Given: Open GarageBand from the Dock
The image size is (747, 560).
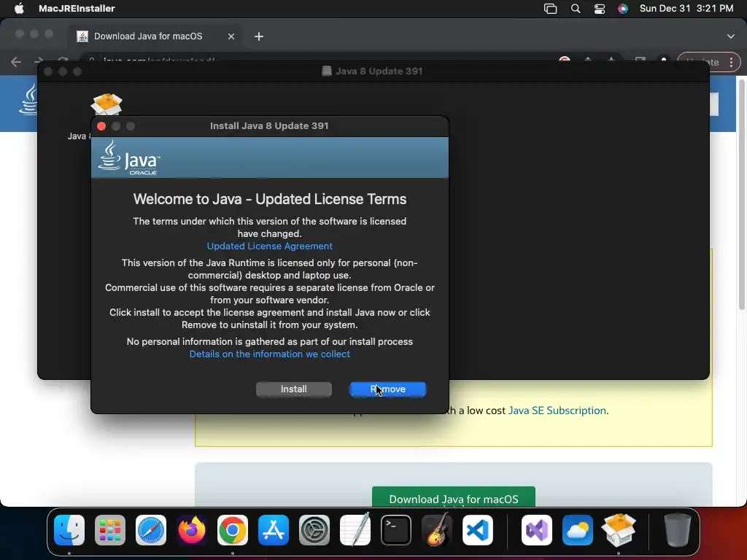Looking at the screenshot, I should tap(437, 530).
